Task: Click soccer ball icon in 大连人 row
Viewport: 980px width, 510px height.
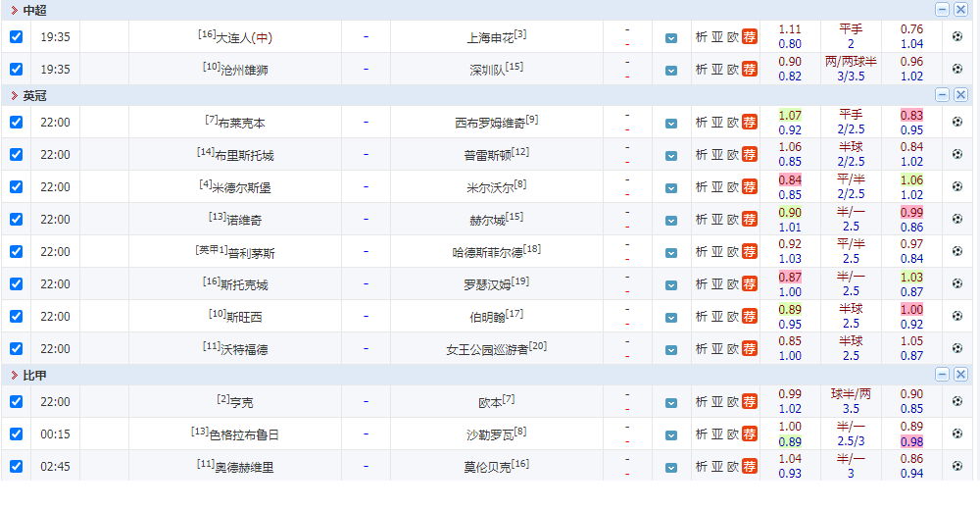Action: 956,36
